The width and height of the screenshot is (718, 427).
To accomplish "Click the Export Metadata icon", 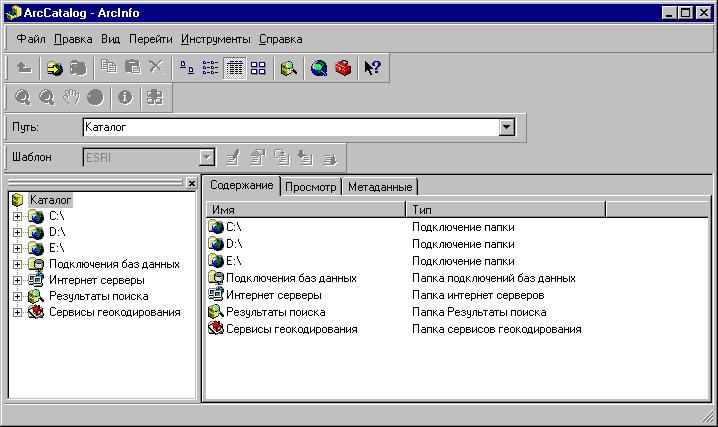I will (330, 158).
